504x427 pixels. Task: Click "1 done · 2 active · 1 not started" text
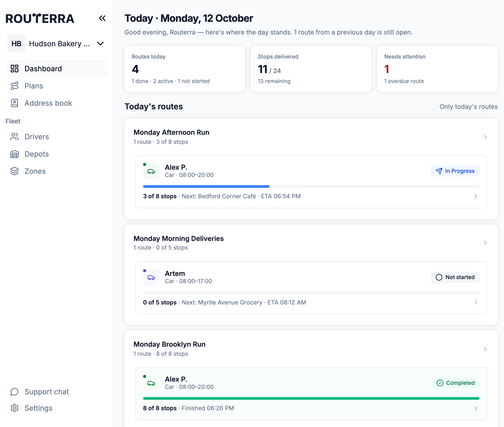[171, 81]
